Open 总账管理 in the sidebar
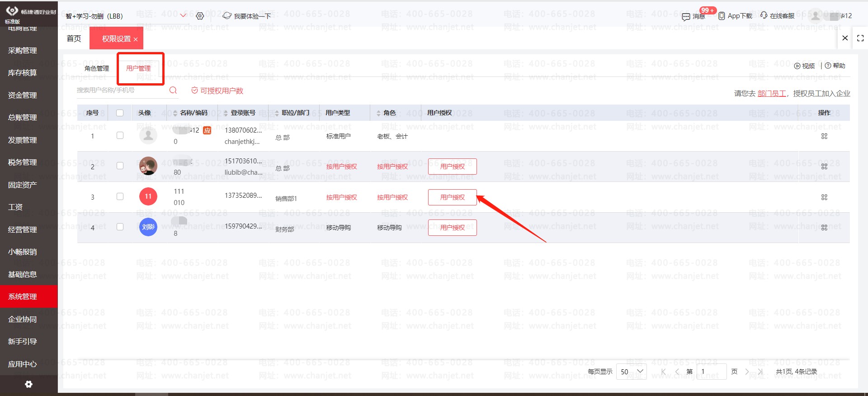The height and width of the screenshot is (396, 868). click(23, 118)
